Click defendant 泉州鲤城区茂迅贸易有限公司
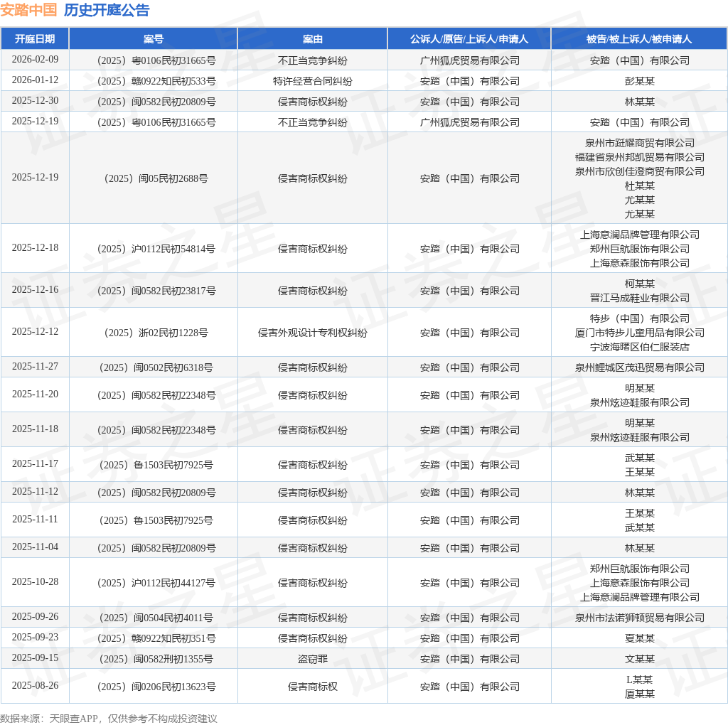This screenshot has width=728, height=725. pos(639,367)
